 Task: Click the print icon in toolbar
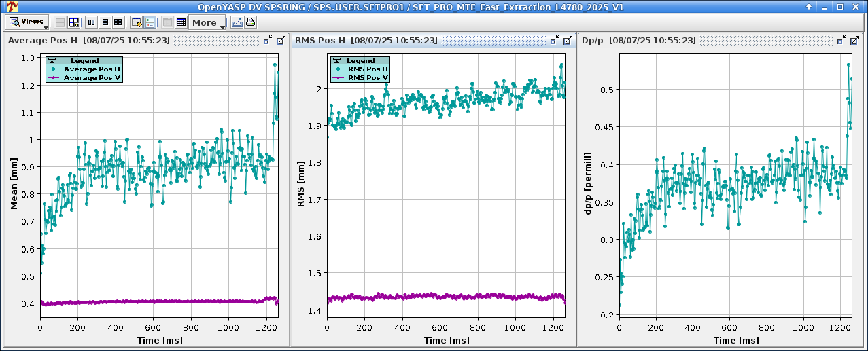pyautogui.click(x=249, y=22)
